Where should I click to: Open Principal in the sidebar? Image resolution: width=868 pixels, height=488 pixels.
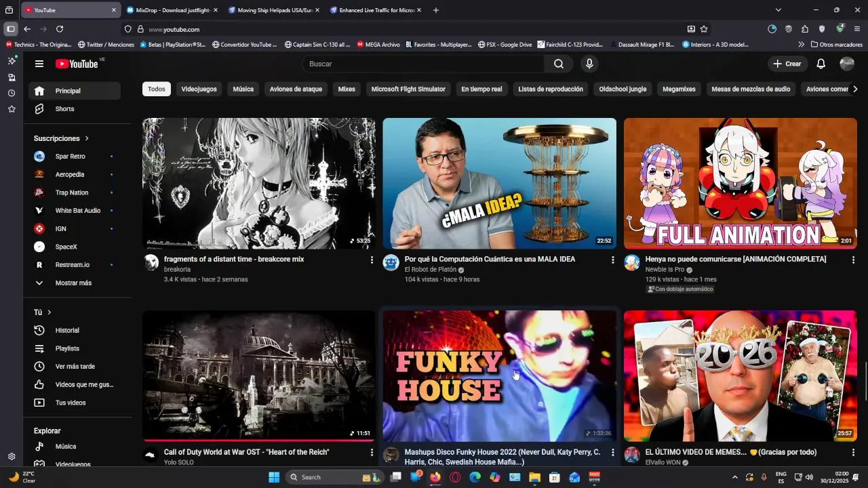click(74, 91)
